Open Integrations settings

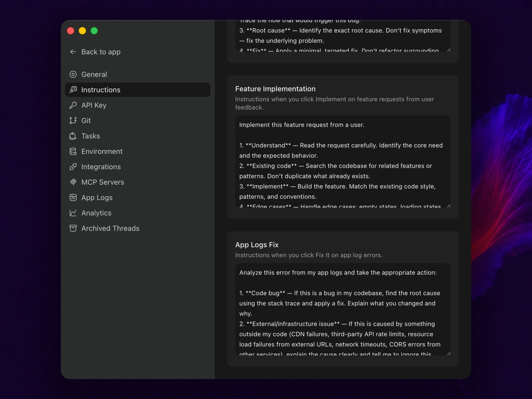[x=138, y=167]
